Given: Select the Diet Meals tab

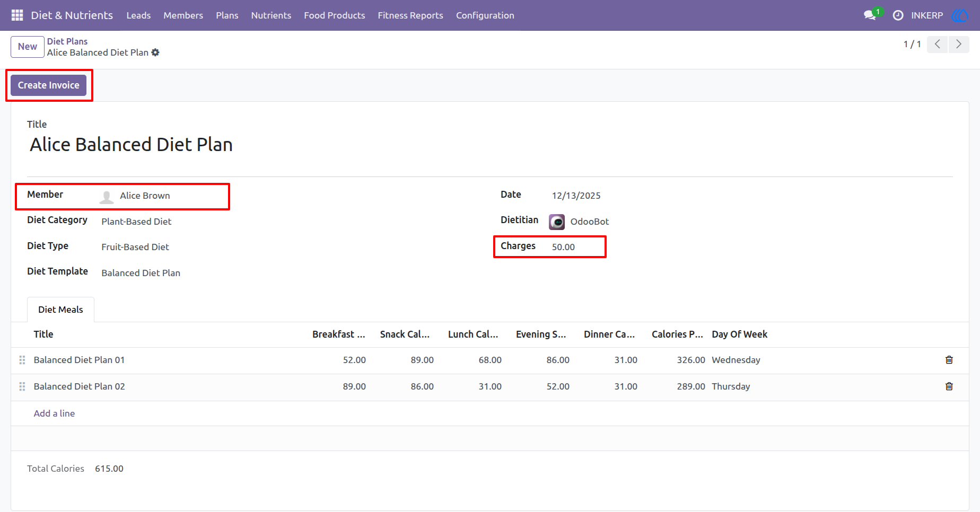Looking at the screenshot, I should pyautogui.click(x=60, y=310).
